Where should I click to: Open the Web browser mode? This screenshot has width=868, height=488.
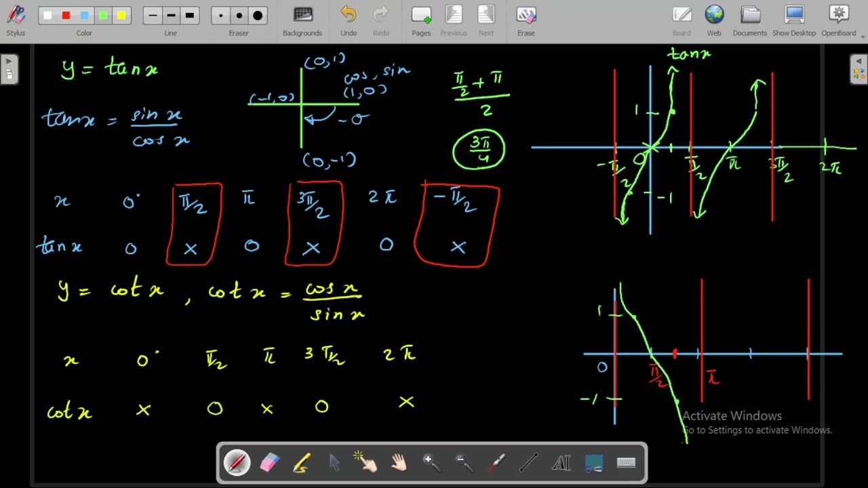coord(714,20)
